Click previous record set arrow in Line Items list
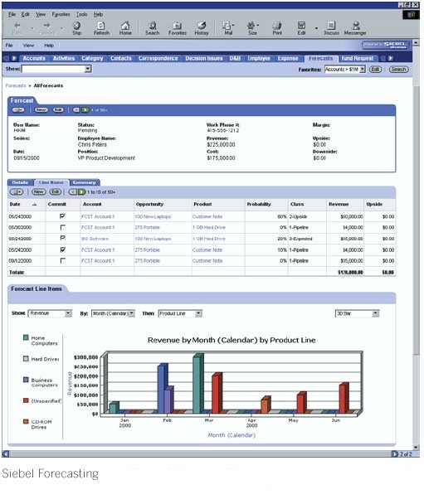Screen dimensions: 424x504 pos(73,191)
